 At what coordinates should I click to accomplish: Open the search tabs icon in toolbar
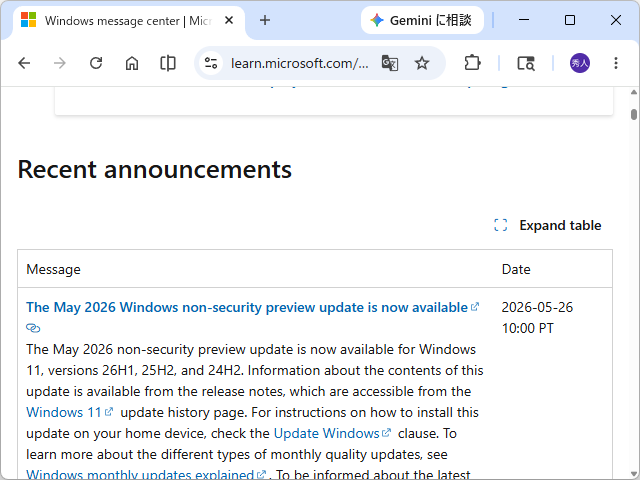click(526, 63)
